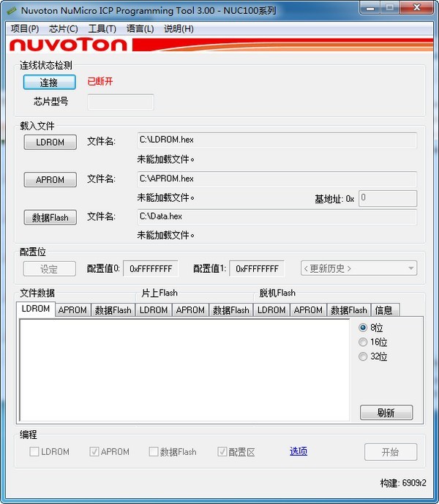Click the 配置值1 value field
Screen dimensions: 439x504
point(257,268)
